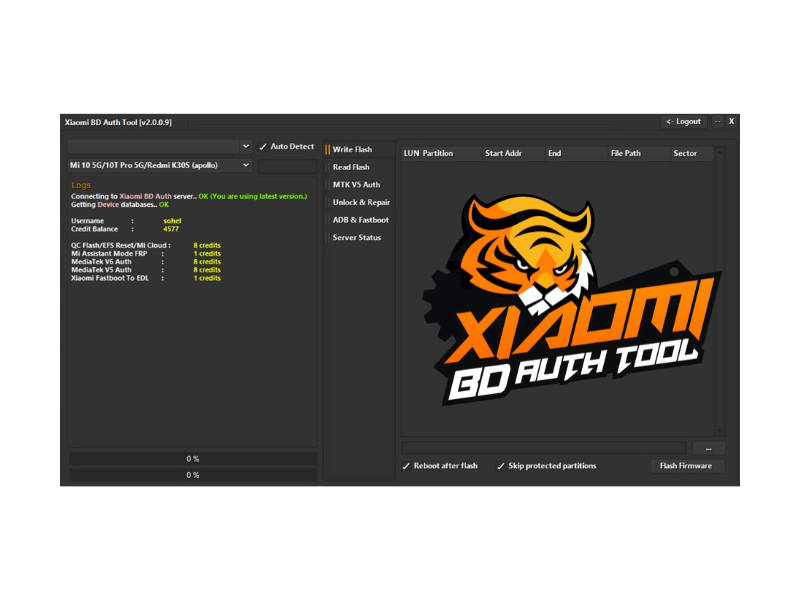Click the MediaTek V5 Auth log line
The width and height of the screenshot is (800, 600).
146,270
